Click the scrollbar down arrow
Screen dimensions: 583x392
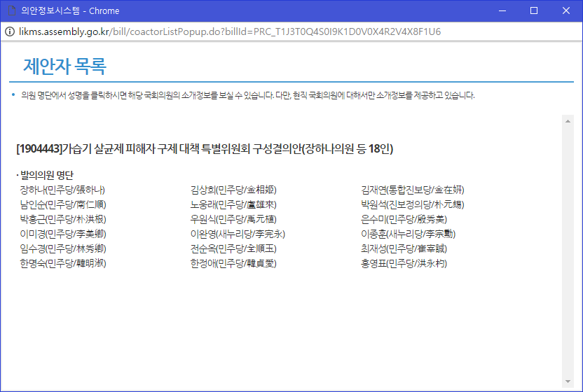pos(568,381)
